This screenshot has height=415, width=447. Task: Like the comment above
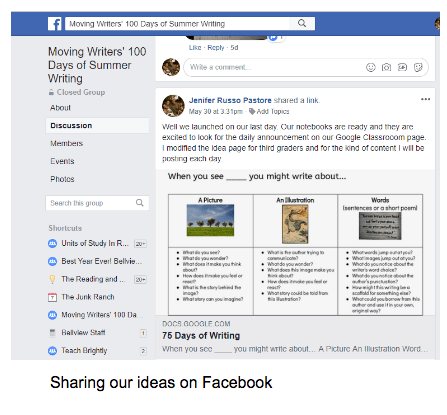point(195,48)
